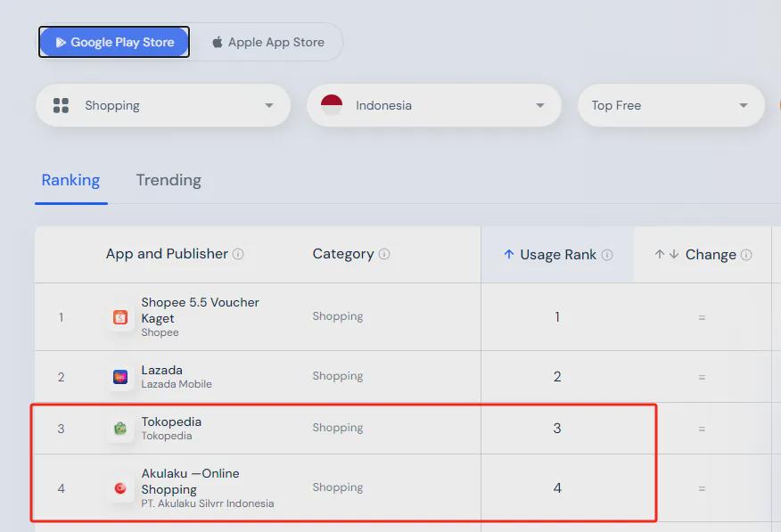Click Tokopedia publisher name under the title
This screenshot has width=781, height=532.
pos(167,436)
